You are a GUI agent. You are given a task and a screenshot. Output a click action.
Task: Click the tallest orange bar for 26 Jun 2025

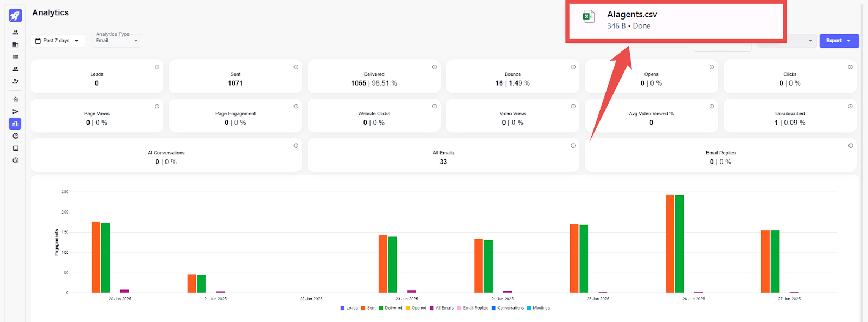coord(669,243)
